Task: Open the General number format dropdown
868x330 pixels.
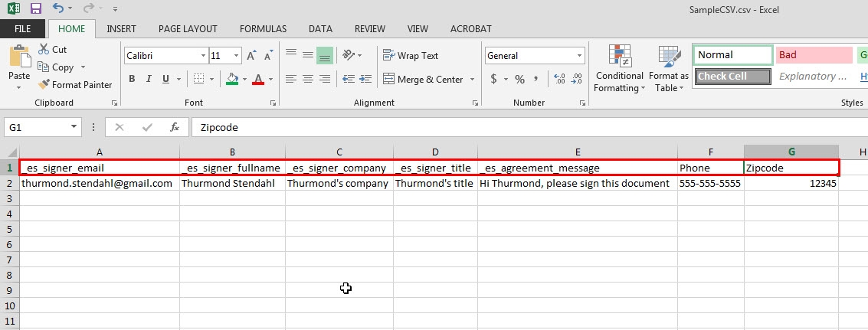Action: (x=580, y=55)
